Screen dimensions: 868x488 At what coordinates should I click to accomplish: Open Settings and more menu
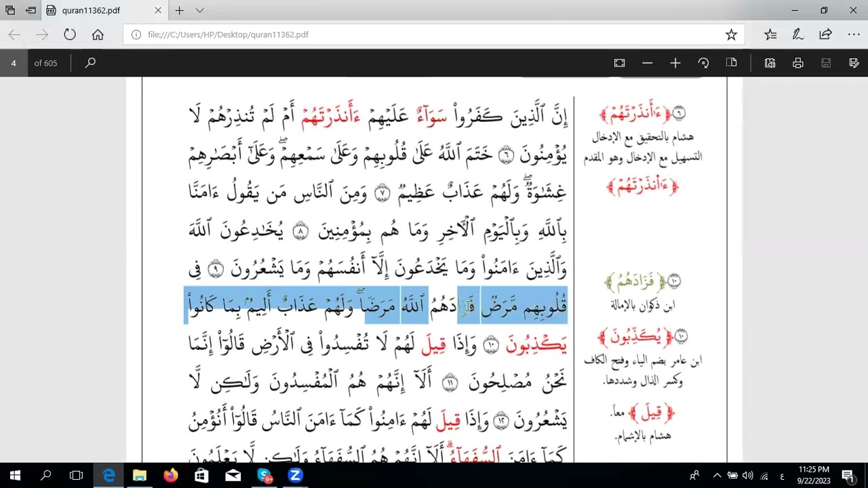853,35
